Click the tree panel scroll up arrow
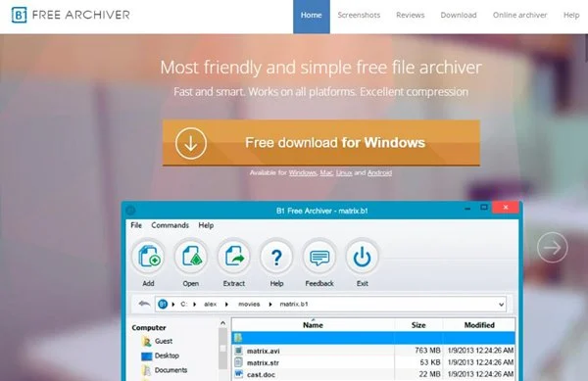 [x=222, y=323]
